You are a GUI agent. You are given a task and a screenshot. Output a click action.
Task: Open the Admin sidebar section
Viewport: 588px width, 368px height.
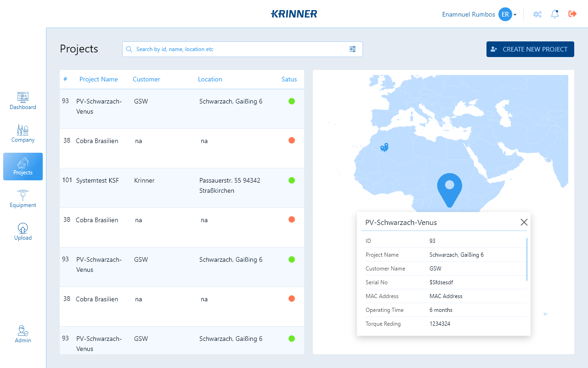pos(23,334)
